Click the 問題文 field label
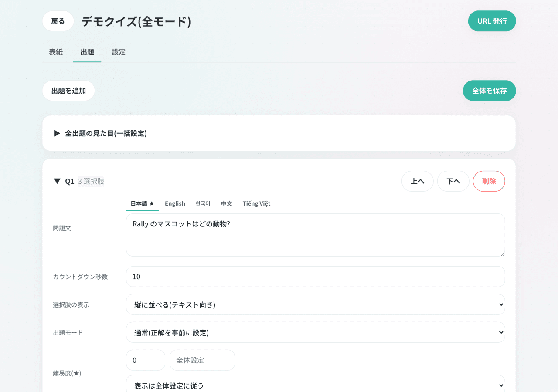Screen dimensions: 558x392 click(62, 228)
